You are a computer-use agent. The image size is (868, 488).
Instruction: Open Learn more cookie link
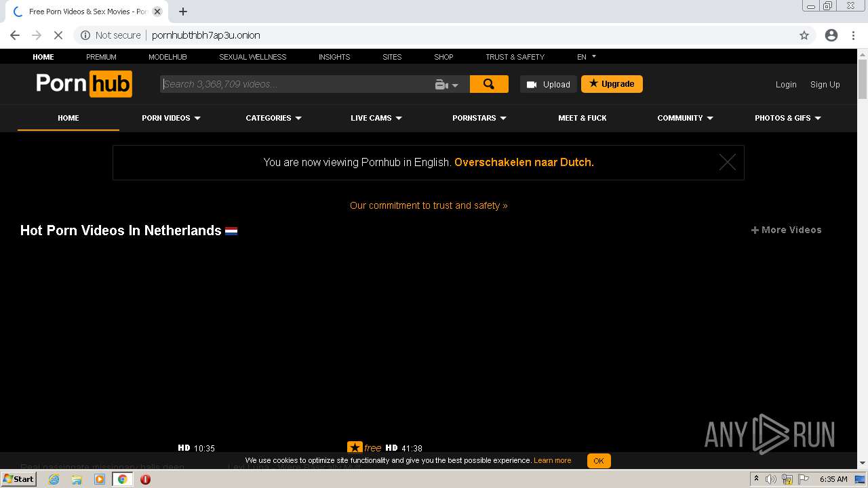tap(552, 460)
